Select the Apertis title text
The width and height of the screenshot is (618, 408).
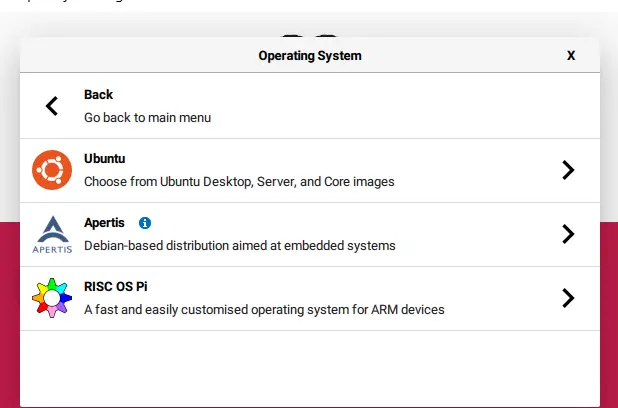[104, 223]
